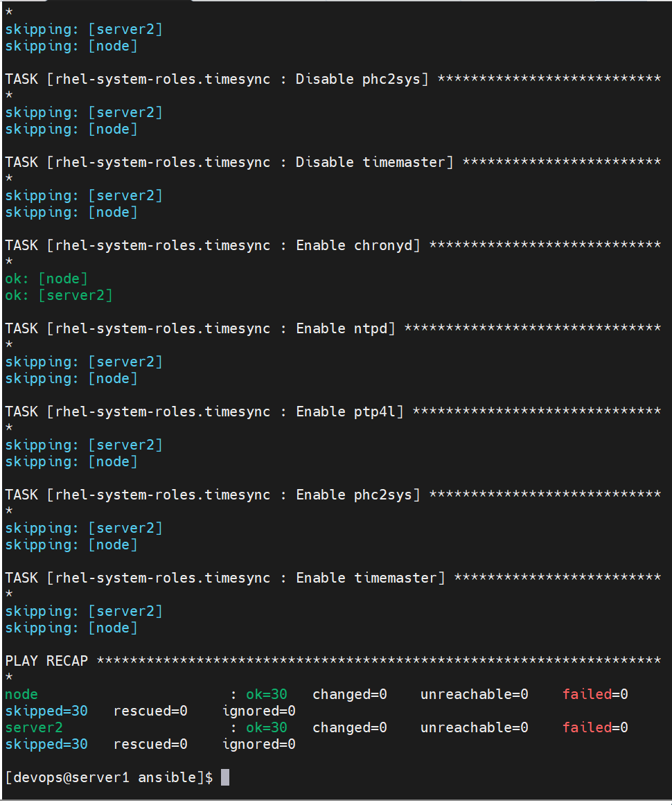
Task: Click ok=30 in the node recap row
Action: [267, 694]
